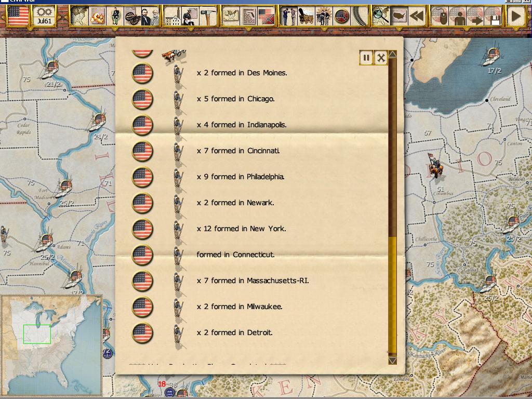
Task: Click the Union flag icon in toolbar
Action: [18, 16]
